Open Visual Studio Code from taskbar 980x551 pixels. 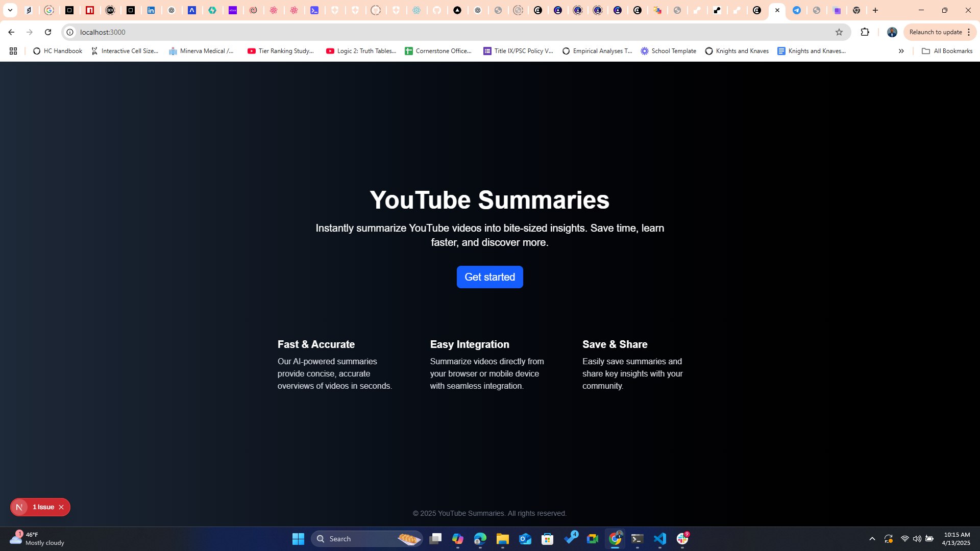pos(659,539)
